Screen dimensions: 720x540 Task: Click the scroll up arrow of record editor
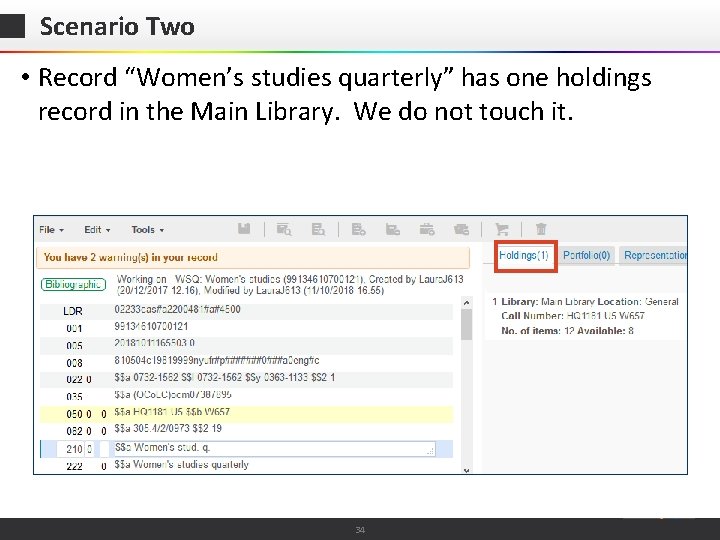pyautogui.click(x=467, y=303)
